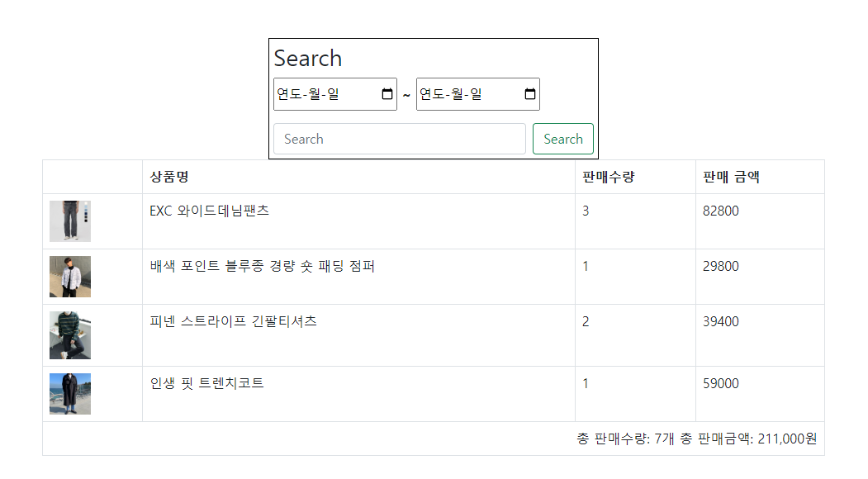Image resolution: width=868 pixels, height=479 pixels.
Task: Open the start date calendar picker
Action: (x=388, y=93)
